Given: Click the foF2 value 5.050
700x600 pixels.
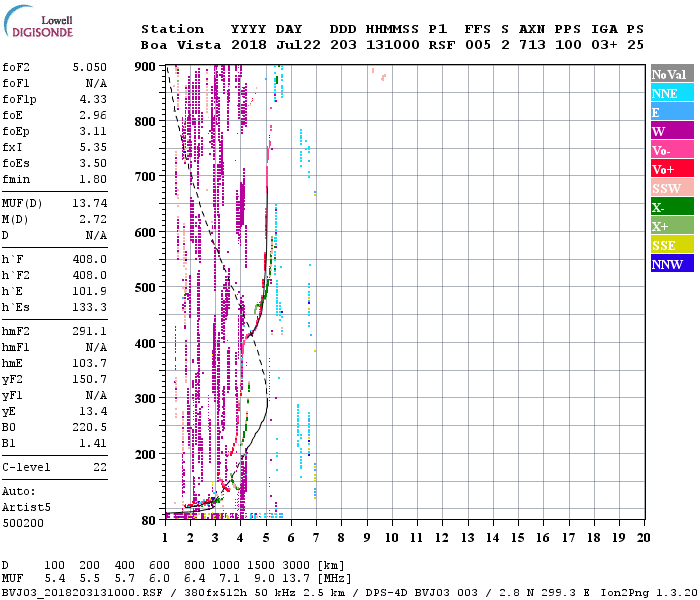Looking at the screenshot, I should tap(90, 67).
